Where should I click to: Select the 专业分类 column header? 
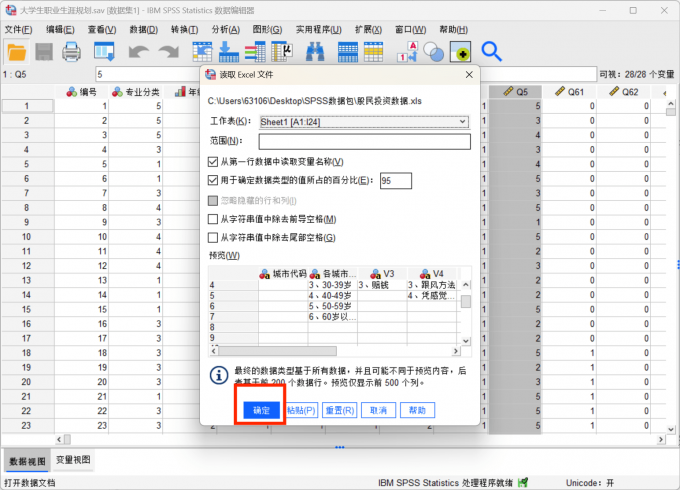tap(136, 92)
